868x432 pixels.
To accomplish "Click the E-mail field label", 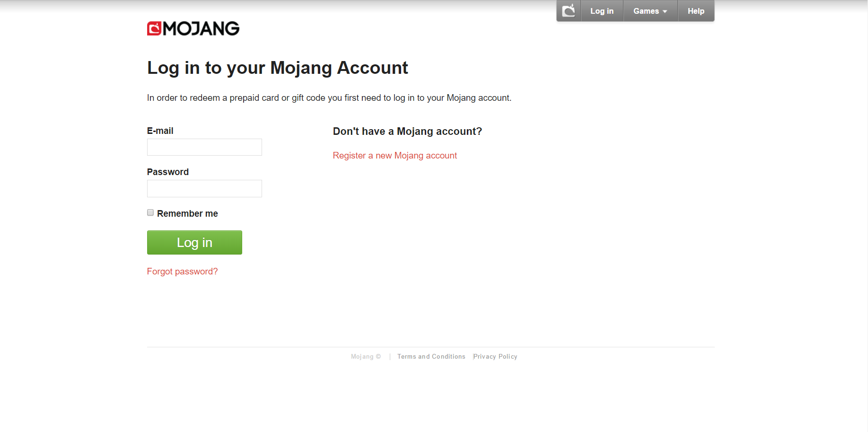I will click(x=160, y=131).
